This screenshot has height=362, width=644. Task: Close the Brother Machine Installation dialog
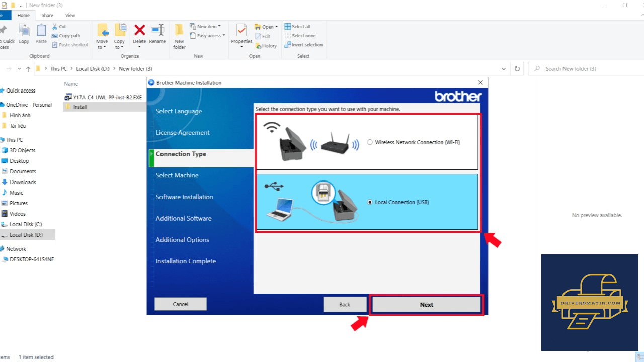pyautogui.click(x=480, y=83)
